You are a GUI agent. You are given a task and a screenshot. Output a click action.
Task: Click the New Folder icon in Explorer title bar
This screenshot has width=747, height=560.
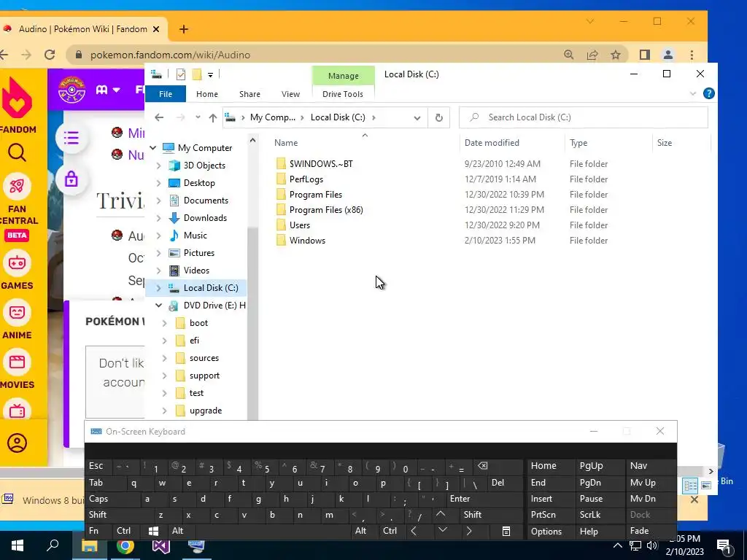coord(197,74)
